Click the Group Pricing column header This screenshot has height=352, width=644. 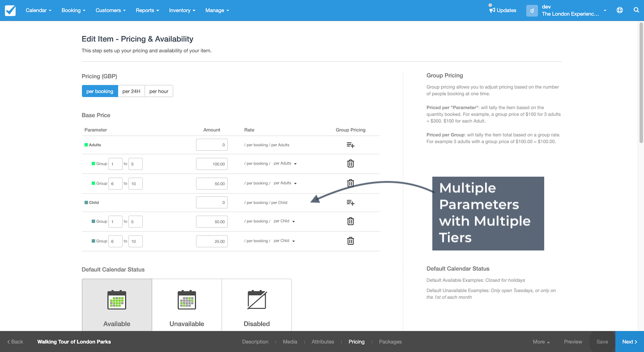tap(350, 130)
